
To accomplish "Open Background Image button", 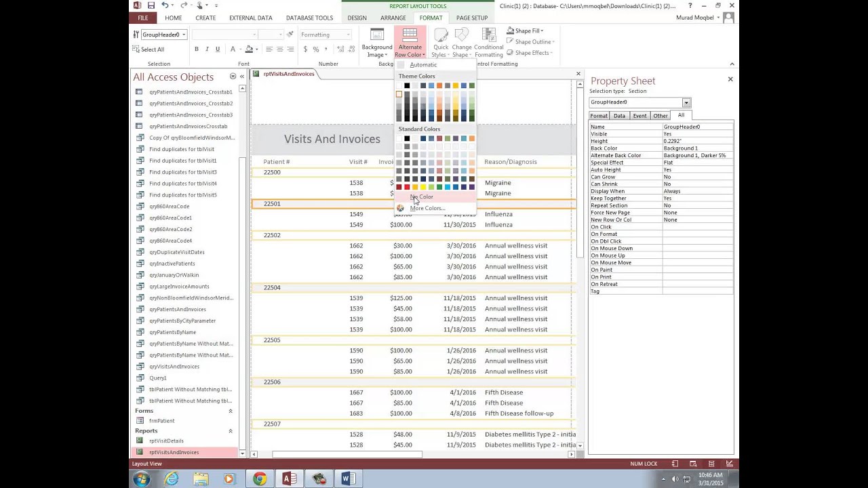I will (377, 43).
